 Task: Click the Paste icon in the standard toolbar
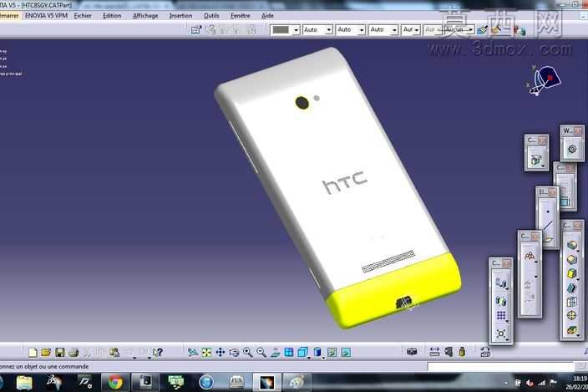coord(114,352)
